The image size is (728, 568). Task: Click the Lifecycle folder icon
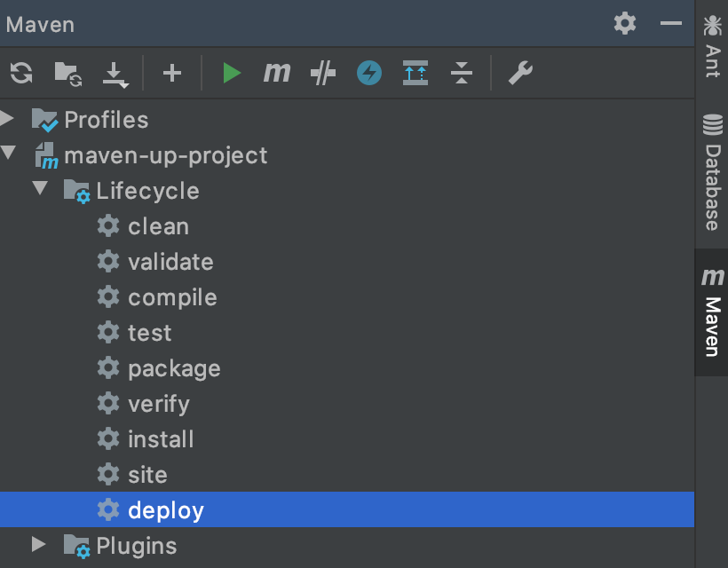(x=76, y=191)
